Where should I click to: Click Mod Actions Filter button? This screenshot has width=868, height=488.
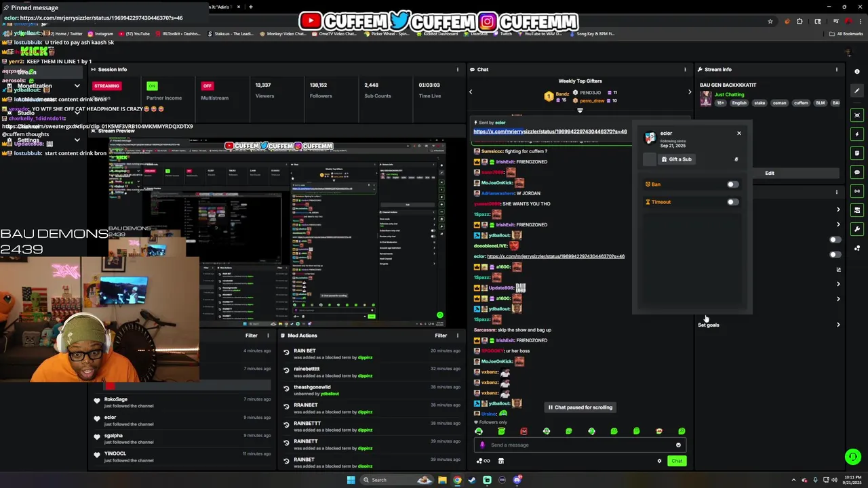click(441, 335)
